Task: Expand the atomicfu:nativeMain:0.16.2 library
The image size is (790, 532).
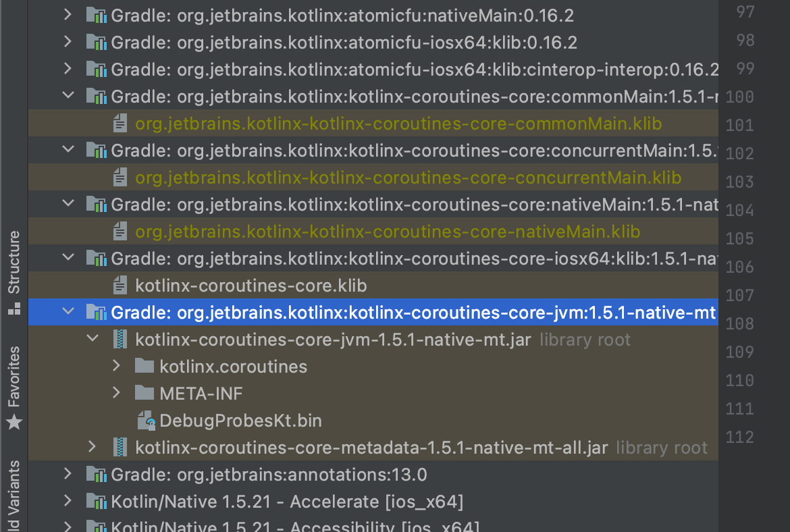Action: tap(68, 14)
